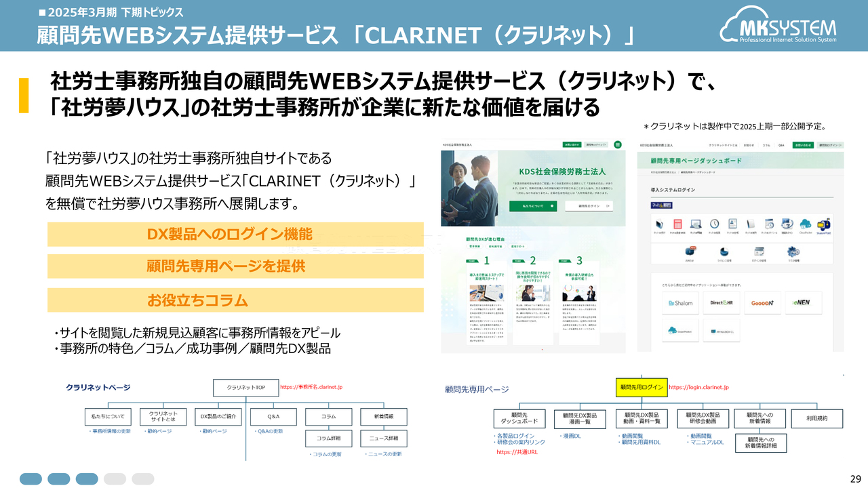The image size is (868, 488).
Task: Click the 事務所情報の更新 note
Action: point(109,431)
